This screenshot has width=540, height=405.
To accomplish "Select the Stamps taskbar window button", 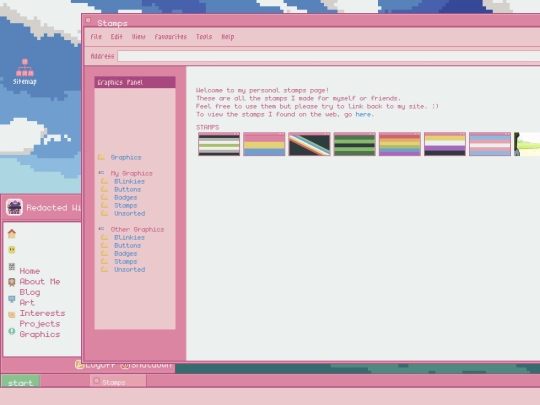I will 118,382.
